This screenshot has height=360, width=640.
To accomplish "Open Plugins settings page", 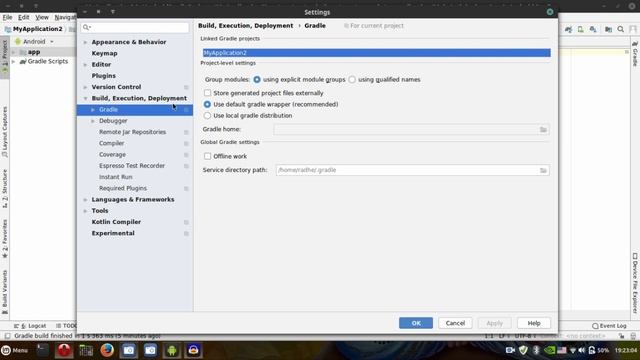I will (104, 76).
